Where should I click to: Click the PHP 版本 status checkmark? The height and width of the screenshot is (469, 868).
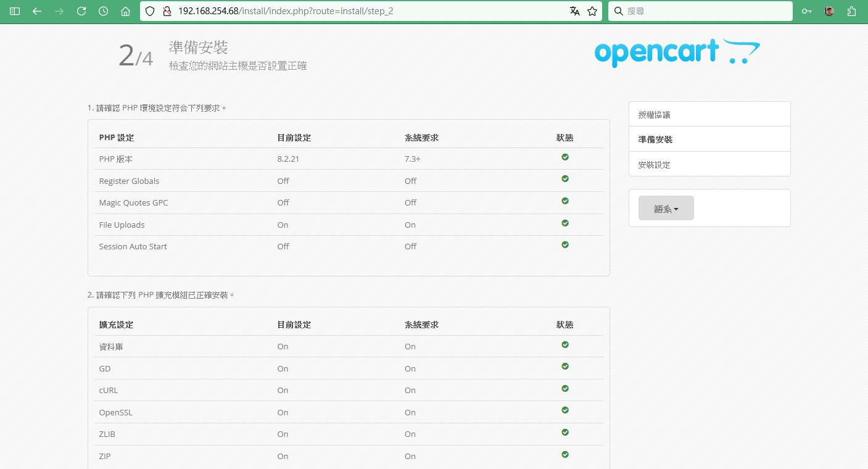coord(565,157)
